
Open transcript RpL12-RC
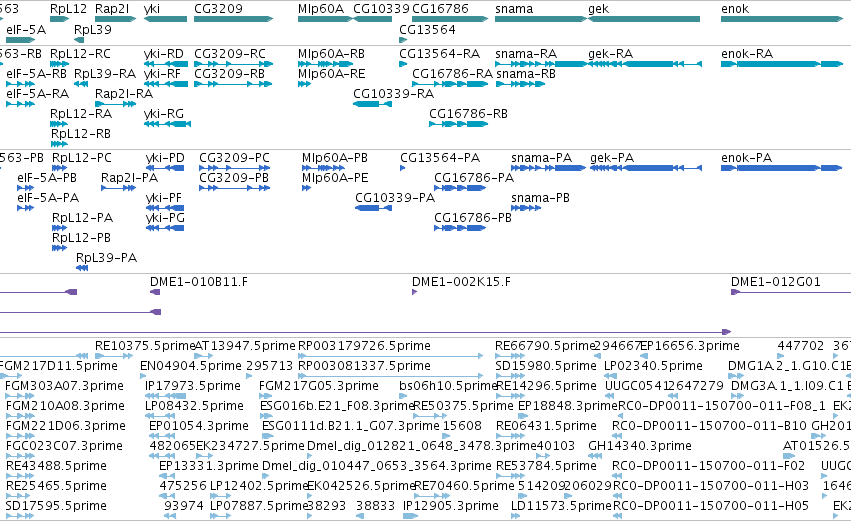coord(59,64)
